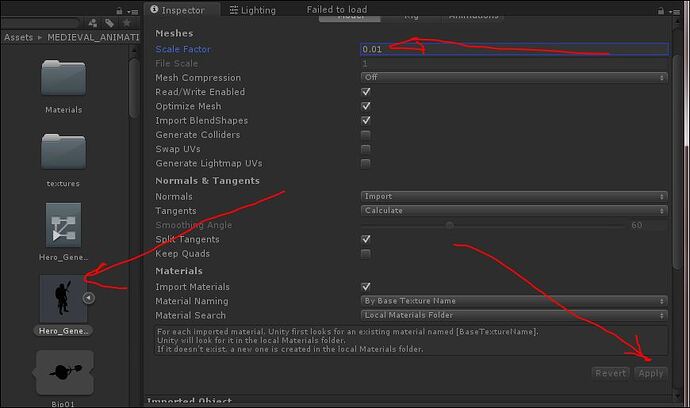Select the Hero_Gene model asset thumbnail

coord(62,298)
